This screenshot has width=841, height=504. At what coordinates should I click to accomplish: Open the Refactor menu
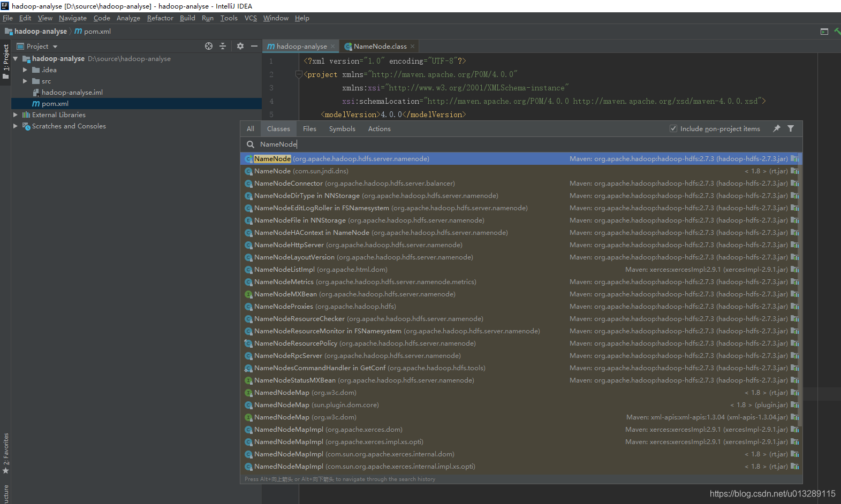160,18
